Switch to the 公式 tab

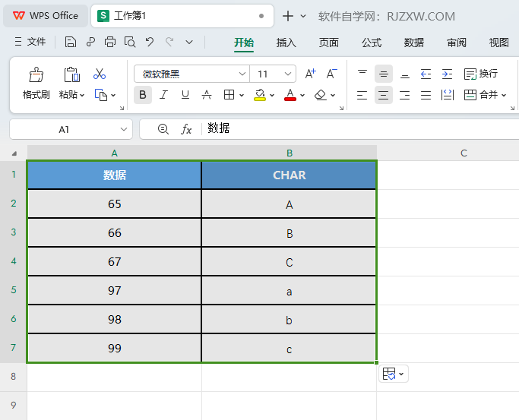pos(372,43)
